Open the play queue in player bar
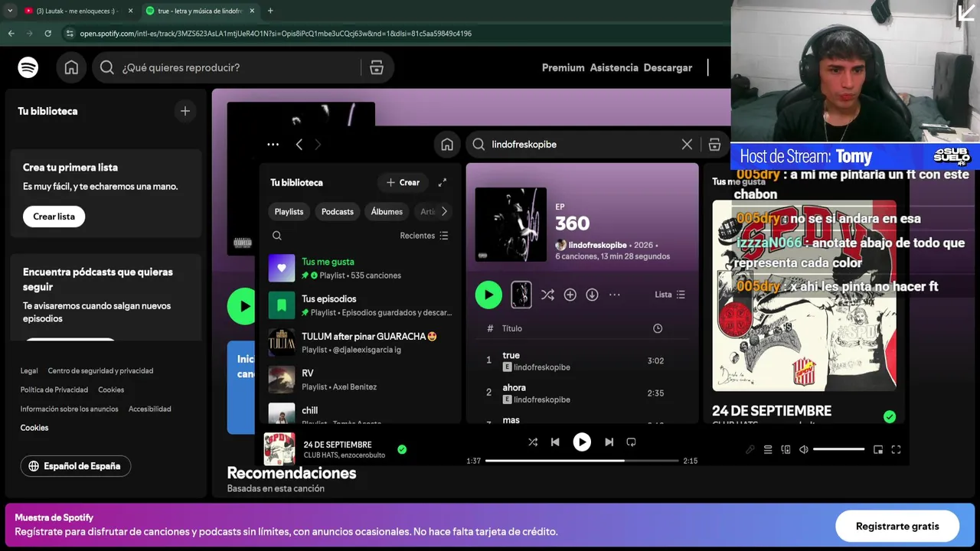The height and width of the screenshot is (551, 980). [768, 449]
